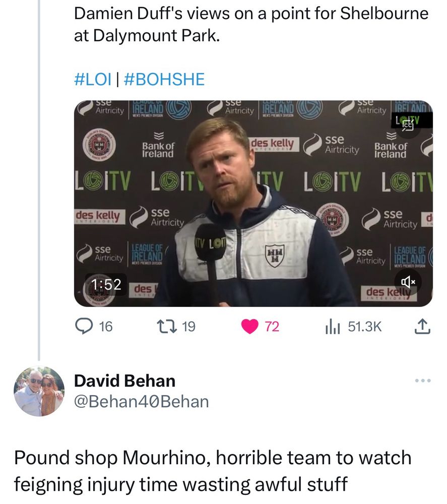Tap the 1:52 video duration badge
This screenshot has width=447, height=504.
(106, 284)
